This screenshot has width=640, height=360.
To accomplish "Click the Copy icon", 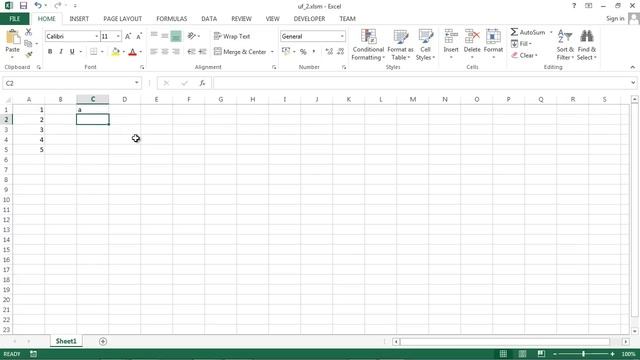I will pyautogui.click(x=28, y=43).
